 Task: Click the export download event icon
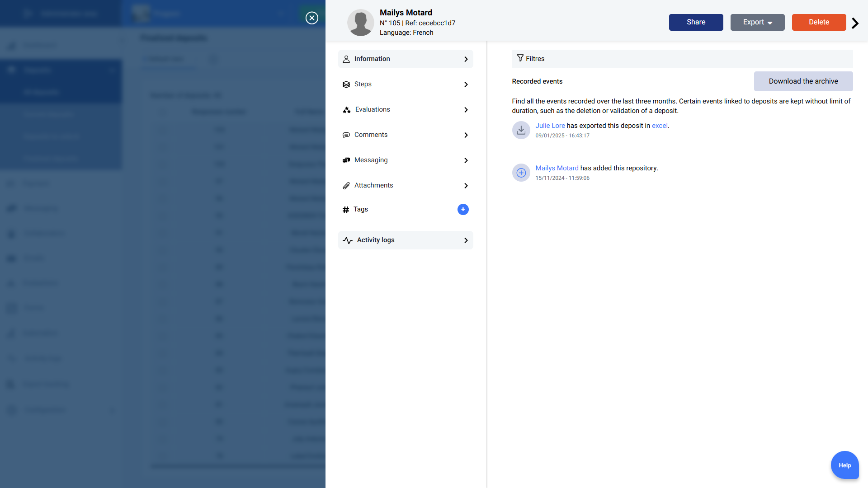(x=521, y=130)
